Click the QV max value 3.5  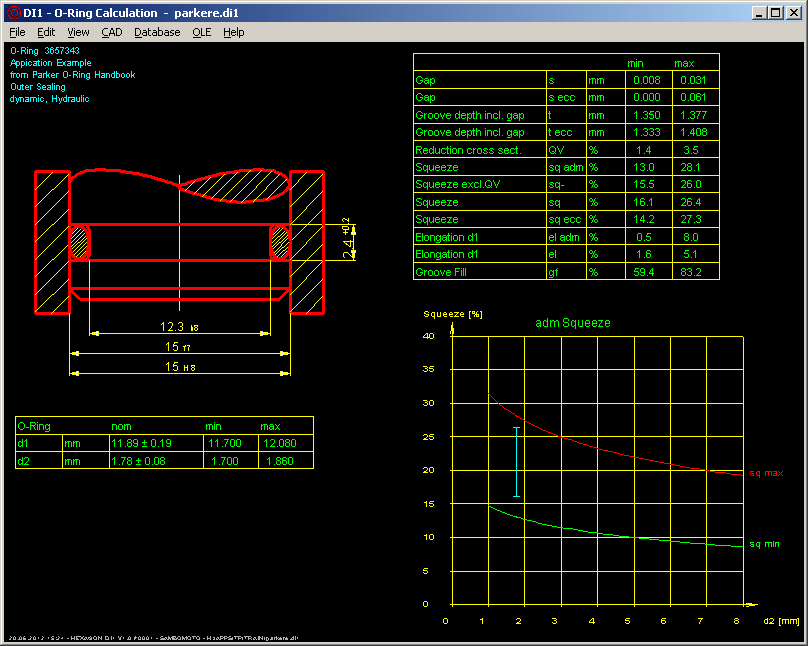click(691, 150)
